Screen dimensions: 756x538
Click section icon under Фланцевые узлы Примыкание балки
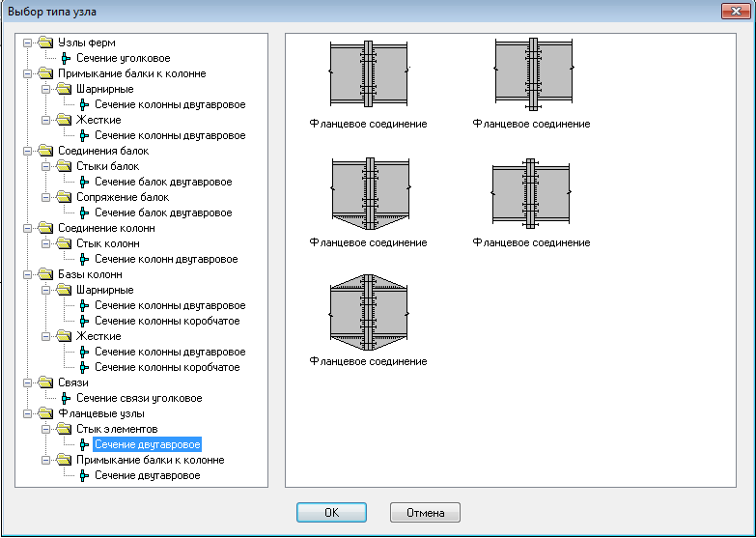point(84,475)
